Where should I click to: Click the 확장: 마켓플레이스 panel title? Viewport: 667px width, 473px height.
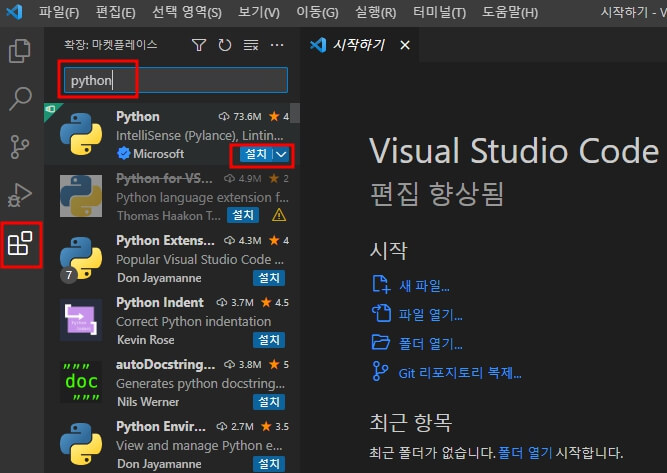coord(111,44)
